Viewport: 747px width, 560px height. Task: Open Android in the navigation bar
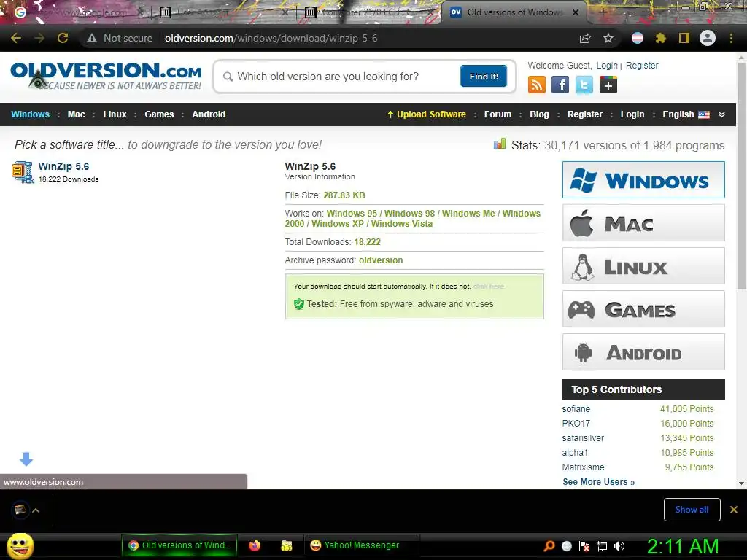pyautogui.click(x=209, y=114)
